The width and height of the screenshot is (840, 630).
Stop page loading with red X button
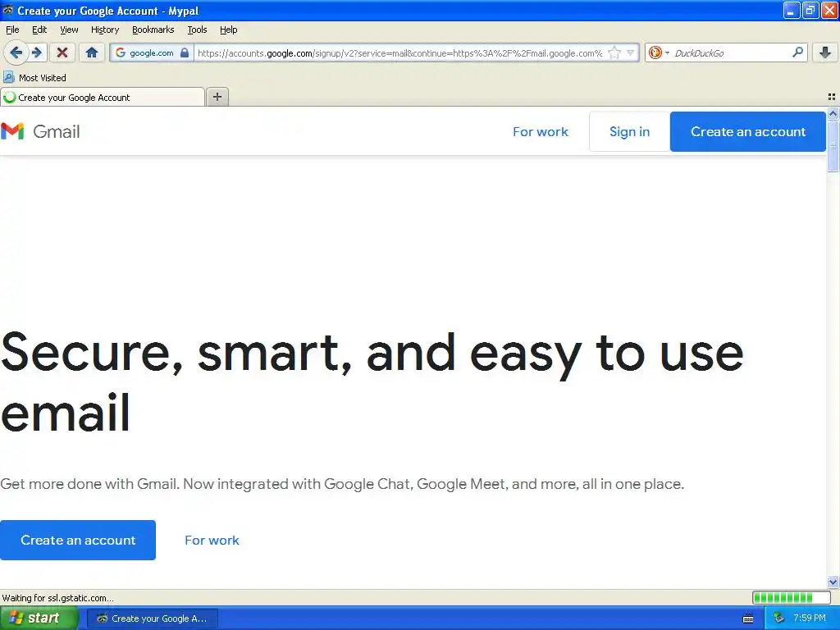coord(62,52)
